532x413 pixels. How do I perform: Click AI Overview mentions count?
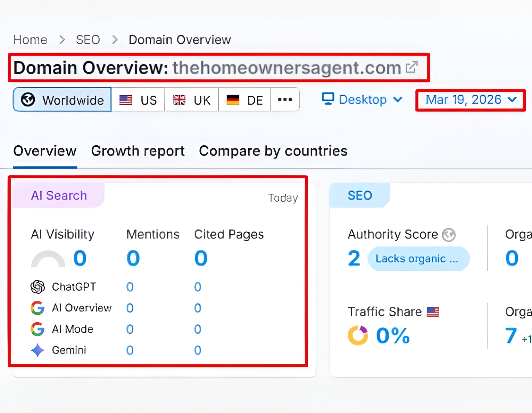pyautogui.click(x=130, y=308)
